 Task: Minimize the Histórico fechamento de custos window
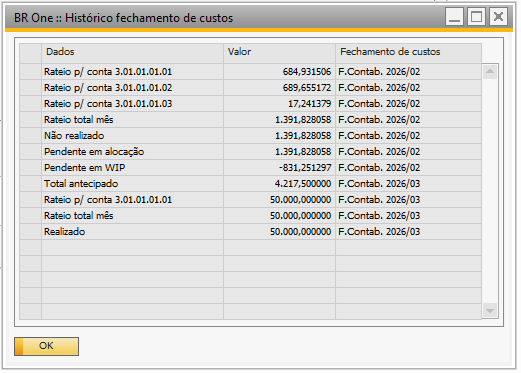click(454, 17)
